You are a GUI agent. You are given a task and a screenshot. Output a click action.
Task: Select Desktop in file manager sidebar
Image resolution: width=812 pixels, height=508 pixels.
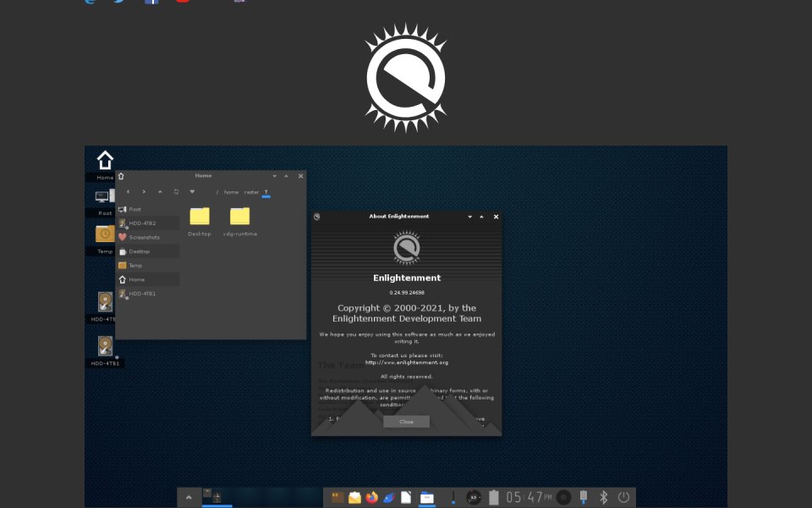click(148, 251)
